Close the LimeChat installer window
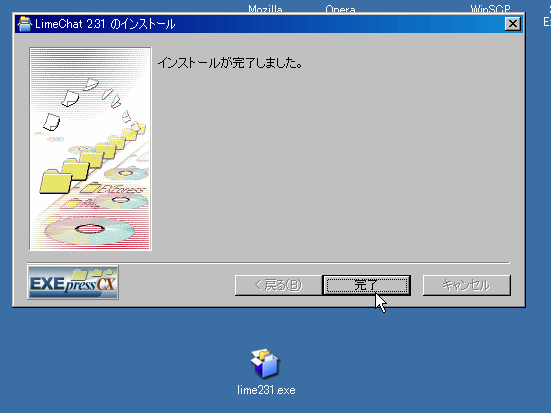Image resolution: width=551 pixels, height=413 pixels. 513,24
